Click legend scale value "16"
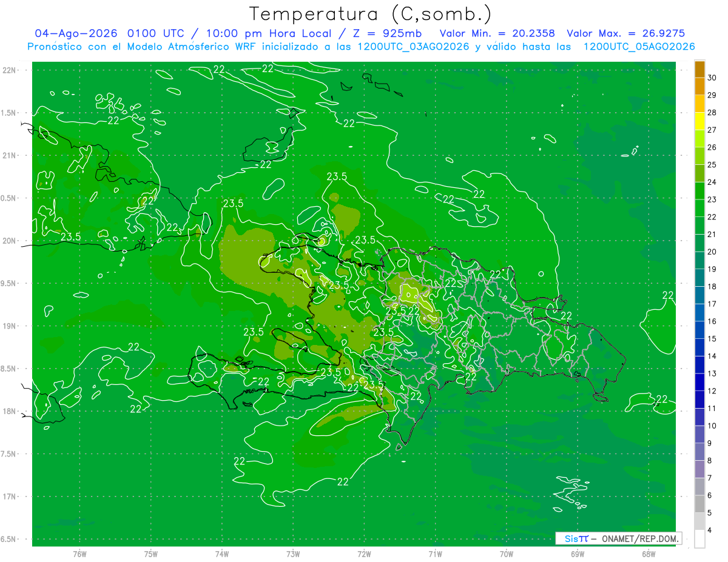Viewport: 728px width, 562px height. click(712, 321)
